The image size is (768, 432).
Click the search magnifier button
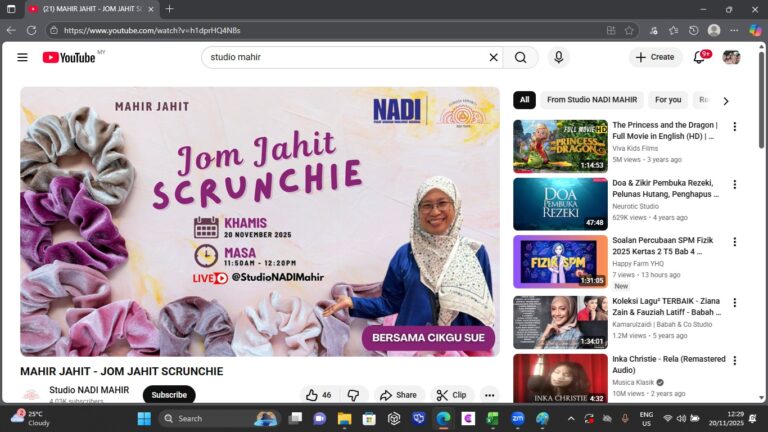(520, 57)
